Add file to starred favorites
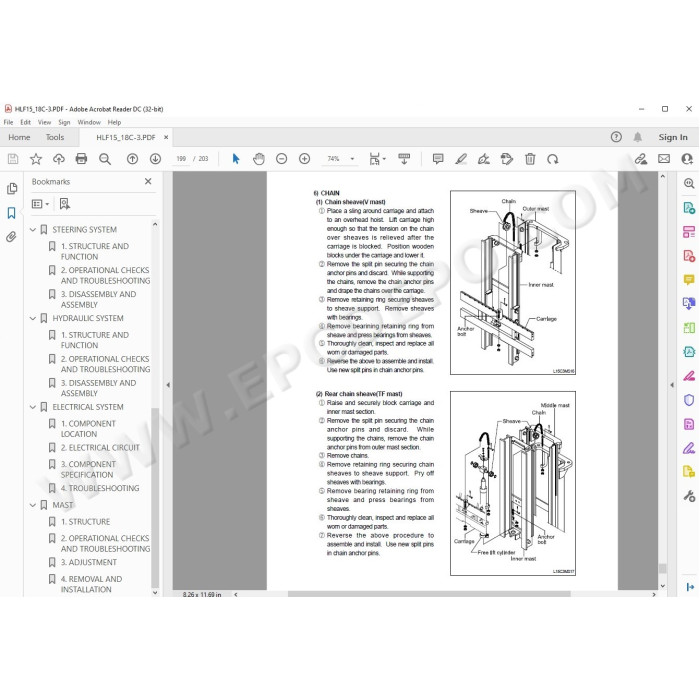Image resolution: width=700 pixels, height=700 pixels. [36, 159]
